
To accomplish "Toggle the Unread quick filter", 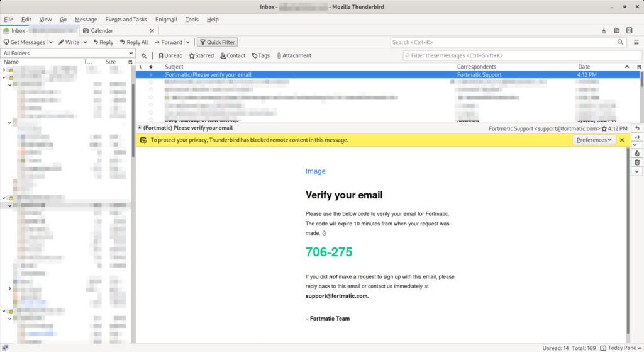I will [x=170, y=55].
